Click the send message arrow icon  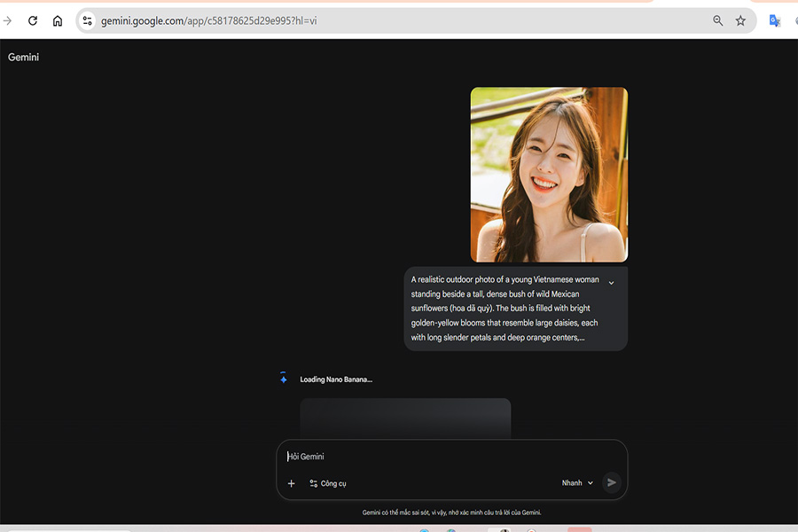tap(611, 482)
